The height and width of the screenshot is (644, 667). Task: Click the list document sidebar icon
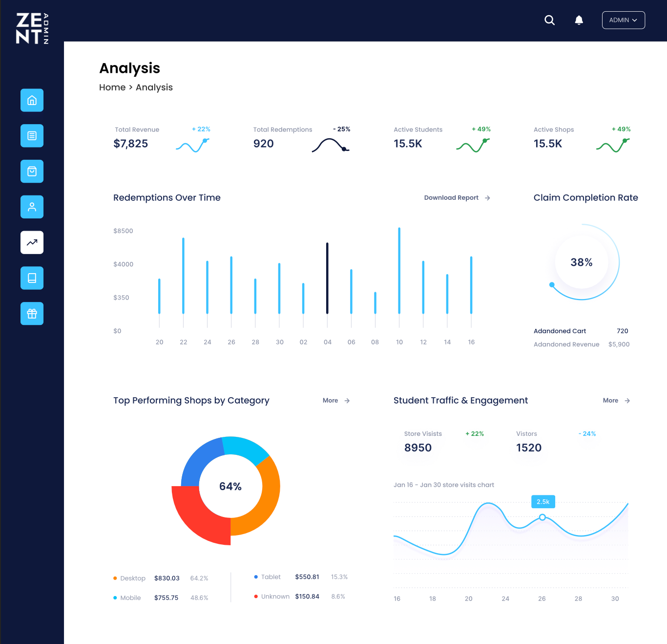click(32, 136)
